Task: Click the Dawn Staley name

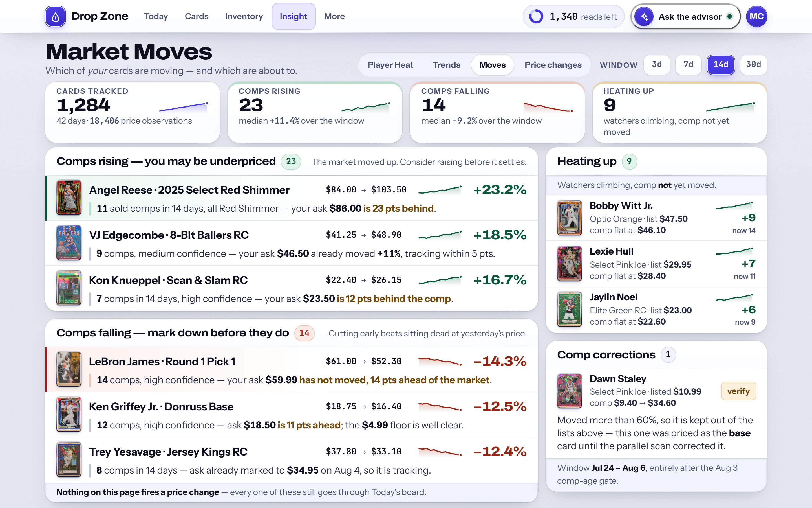Action: point(618,379)
